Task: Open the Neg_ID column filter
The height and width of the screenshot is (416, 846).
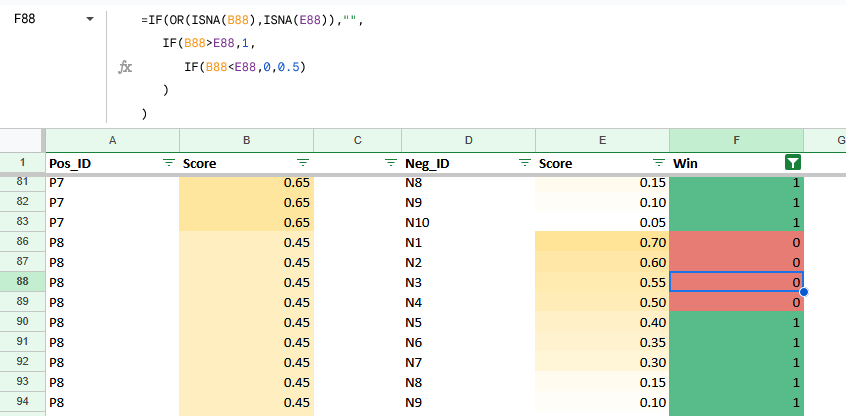Action: (524, 162)
